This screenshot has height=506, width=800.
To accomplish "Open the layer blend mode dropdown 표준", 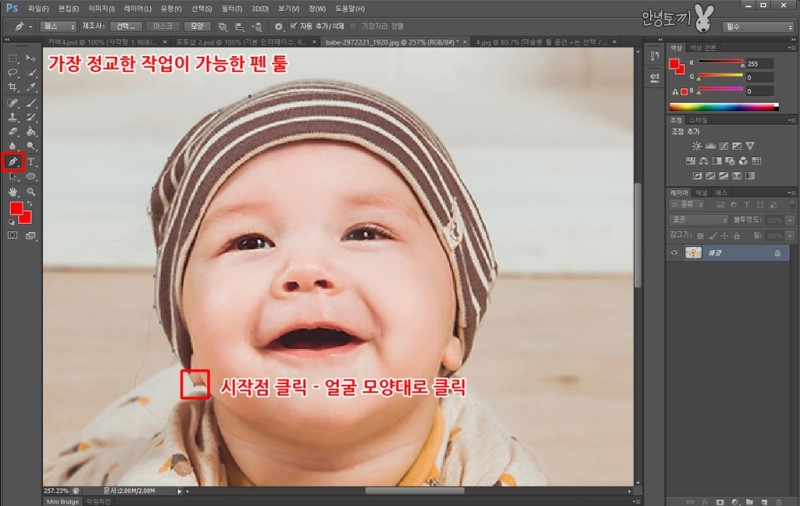I will click(x=698, y=219).
